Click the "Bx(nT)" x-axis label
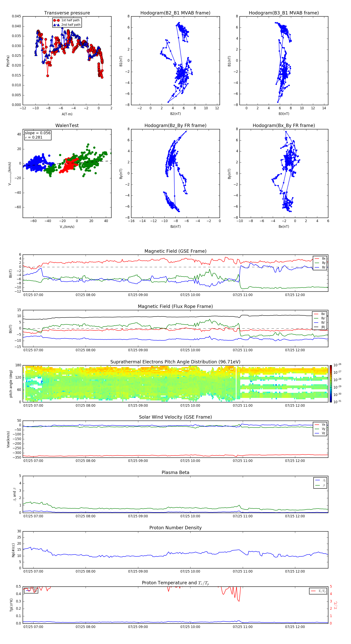 point(284,227)
